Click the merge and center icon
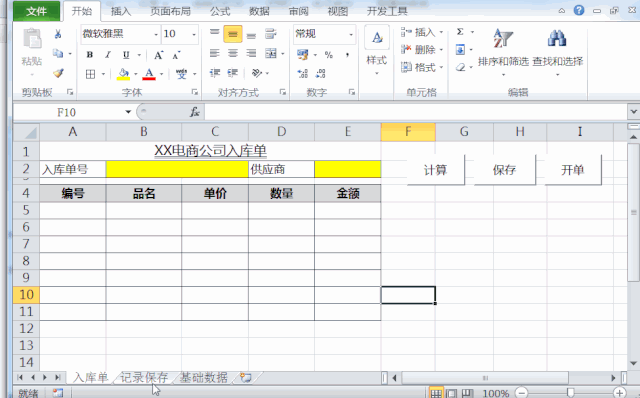640x398 pixels. 271,53
